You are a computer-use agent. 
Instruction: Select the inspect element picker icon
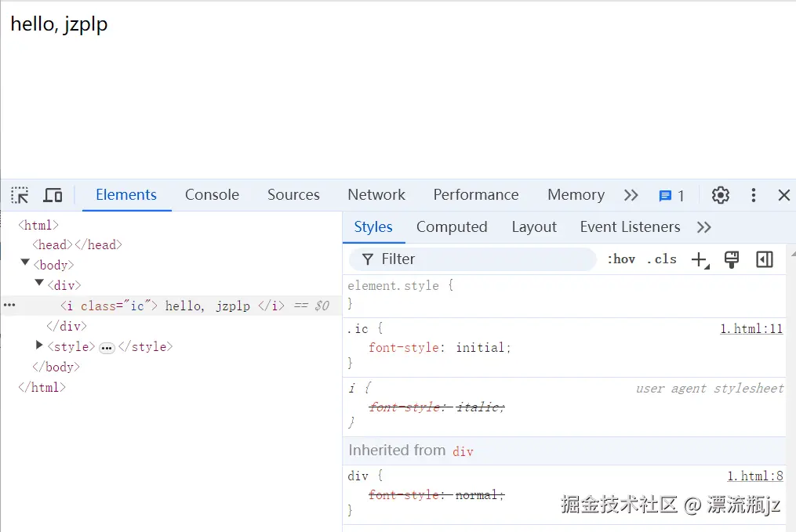coord(19,195)
